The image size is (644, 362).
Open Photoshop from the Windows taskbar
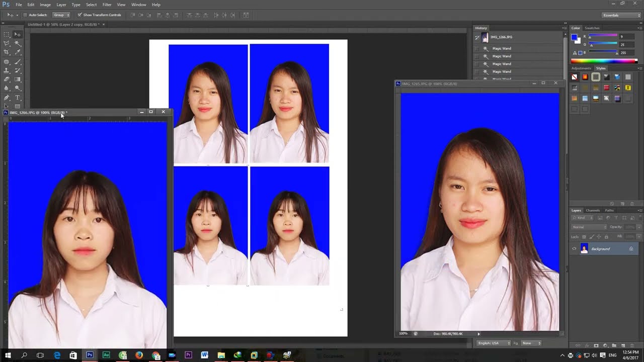(90, 355)
